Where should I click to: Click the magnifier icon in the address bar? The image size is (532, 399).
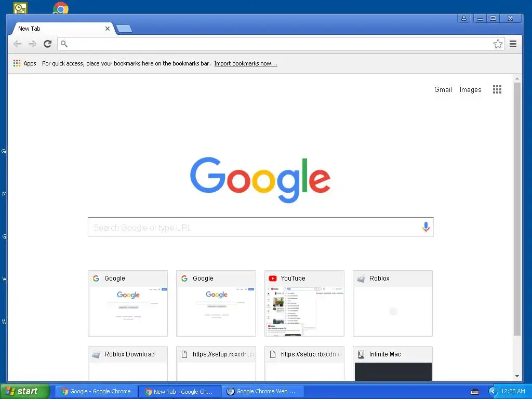(64, 44)
